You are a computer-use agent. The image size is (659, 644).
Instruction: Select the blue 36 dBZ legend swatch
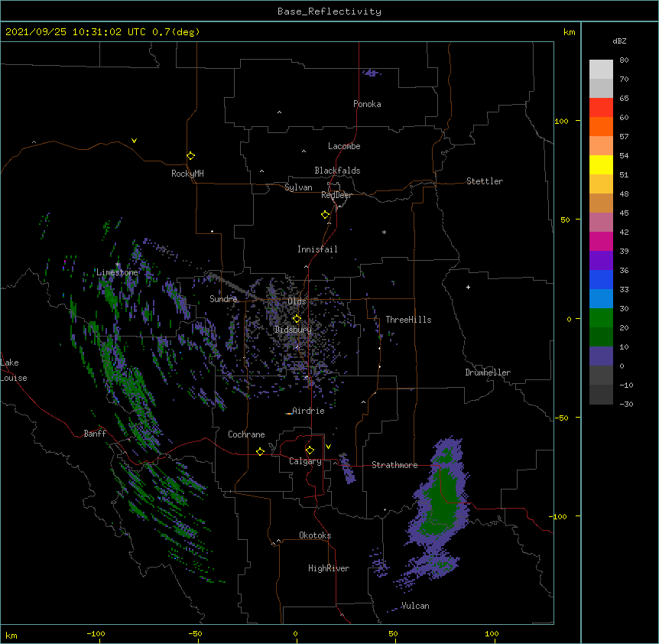[601, 279]
